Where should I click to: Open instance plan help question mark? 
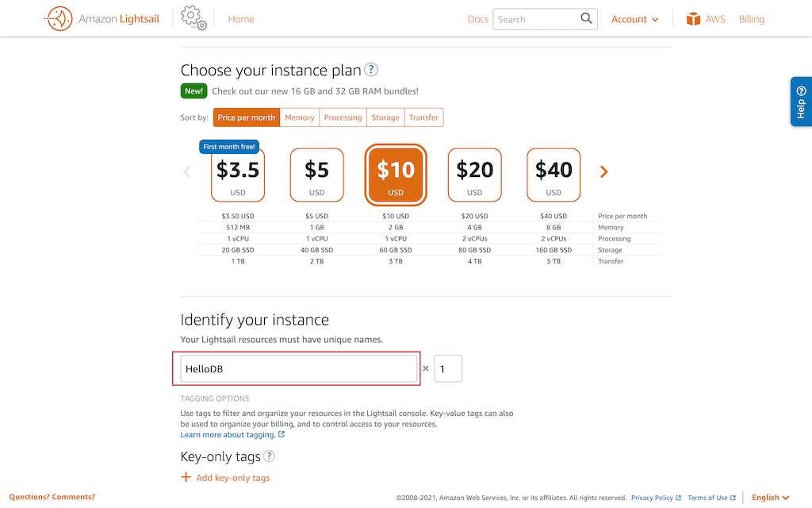371,70
